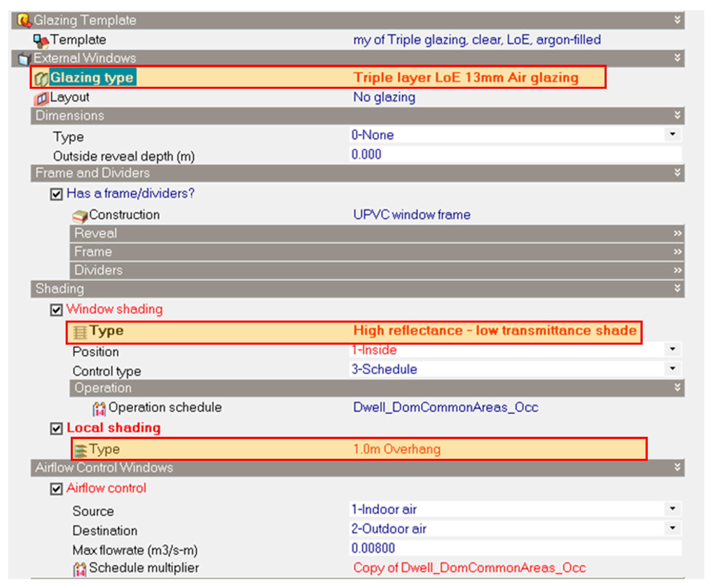This screenshot has width=711, height=588.
Task: Click the Template row icon
Action: 41,41
